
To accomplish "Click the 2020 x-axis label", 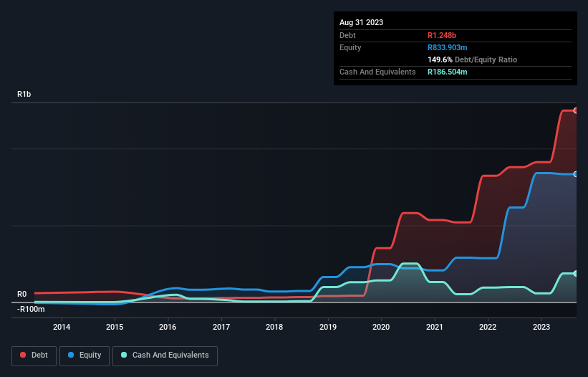I will pyautogui.click(x=381, y=327).
